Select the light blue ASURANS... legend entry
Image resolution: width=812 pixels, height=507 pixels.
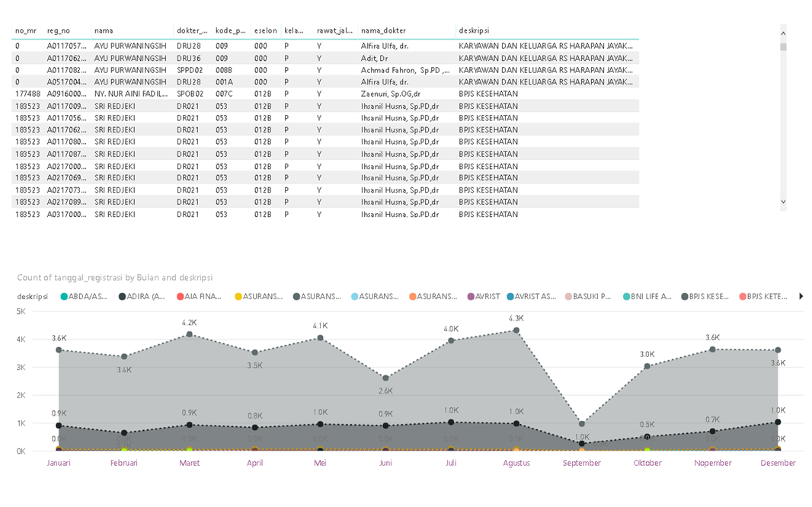(x=375, y=296)
